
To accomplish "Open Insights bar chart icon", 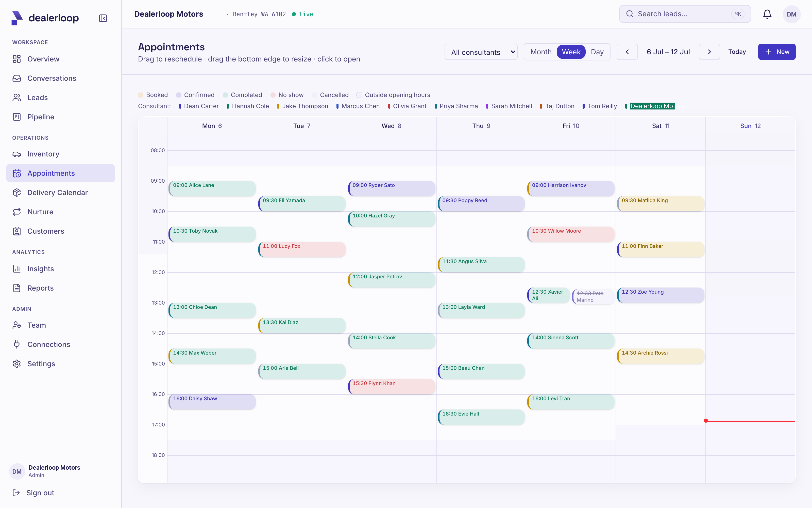I will pos(17,269).
